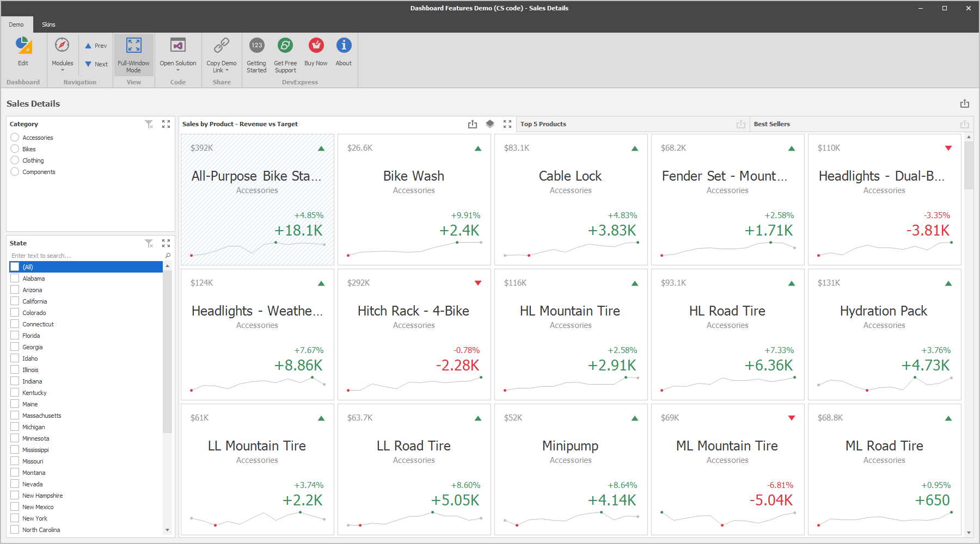
Task: Switch to the Top 5 Products tab
Action: [543, 124]
